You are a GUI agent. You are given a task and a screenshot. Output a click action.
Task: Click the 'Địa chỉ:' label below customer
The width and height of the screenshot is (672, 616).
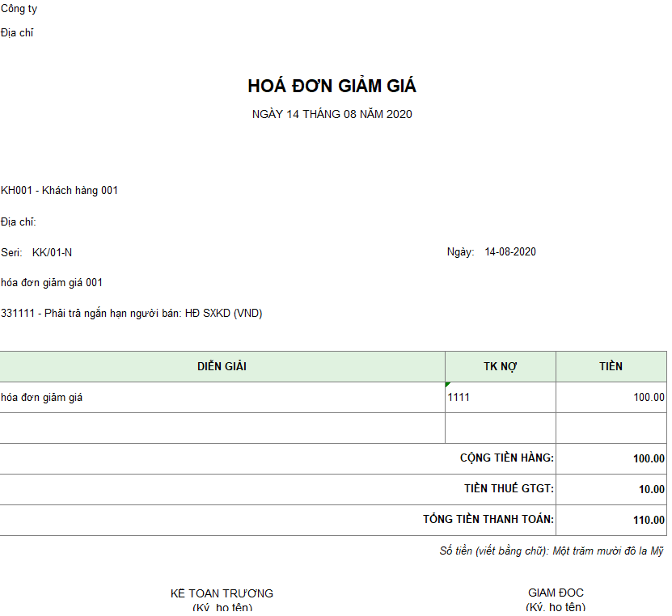(19, 222)
